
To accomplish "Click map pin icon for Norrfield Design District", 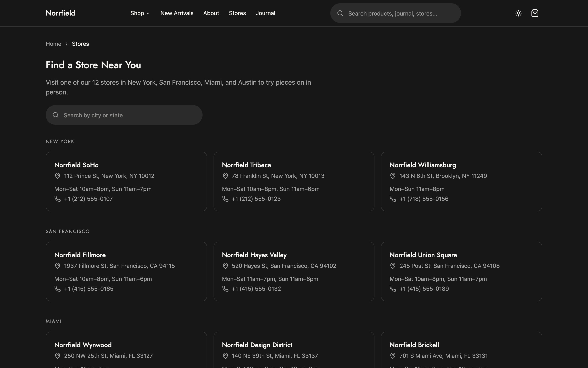I will click(x=225, y=356).
